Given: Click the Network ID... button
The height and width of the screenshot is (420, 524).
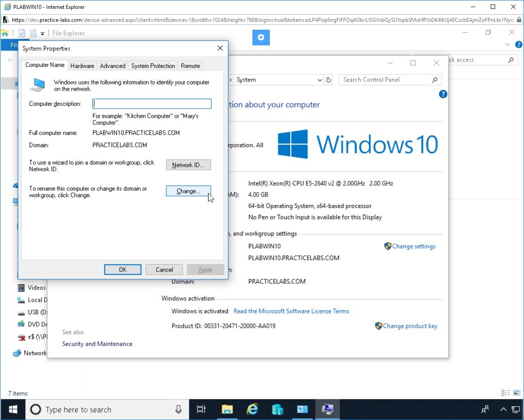Looking at the screenshot, I should 188,165.
